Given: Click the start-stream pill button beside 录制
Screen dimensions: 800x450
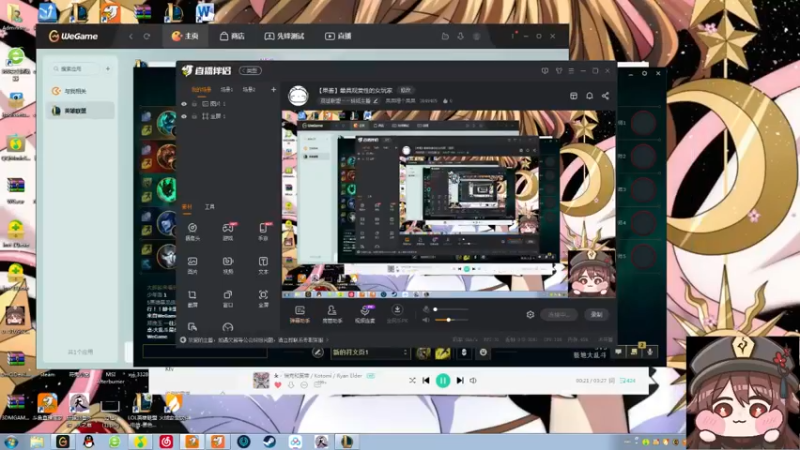Looking at the screenshot, I should click(559, 315).
